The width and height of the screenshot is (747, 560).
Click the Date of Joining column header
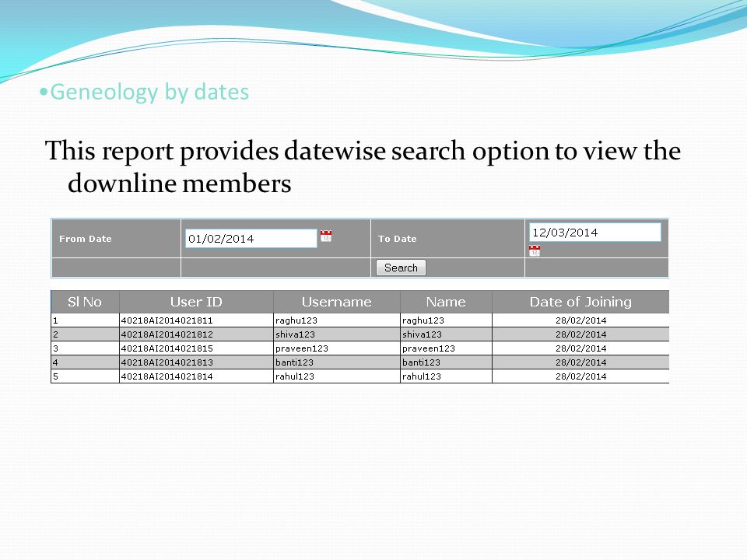tap(580, 302)
